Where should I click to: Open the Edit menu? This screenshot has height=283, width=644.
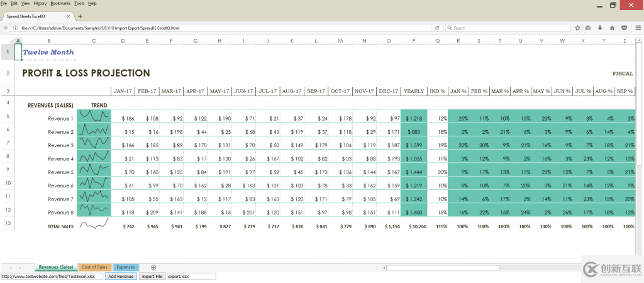pos(14,3)
